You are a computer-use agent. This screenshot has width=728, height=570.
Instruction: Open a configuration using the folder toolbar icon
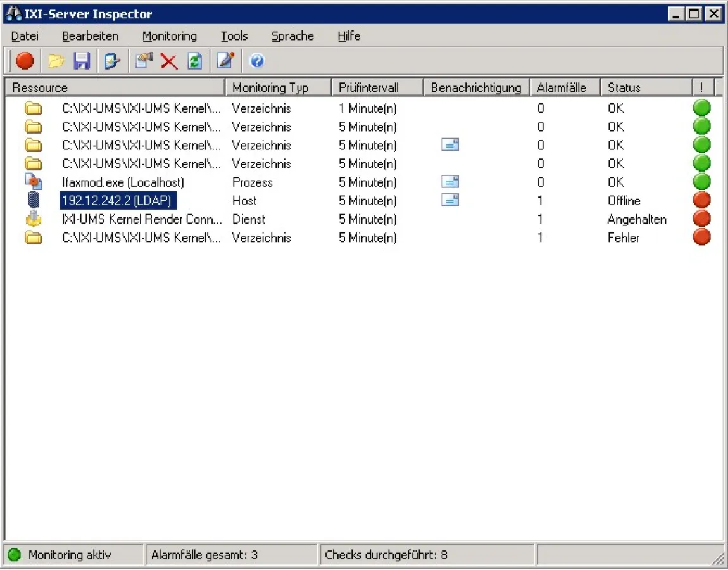(56, 61)
